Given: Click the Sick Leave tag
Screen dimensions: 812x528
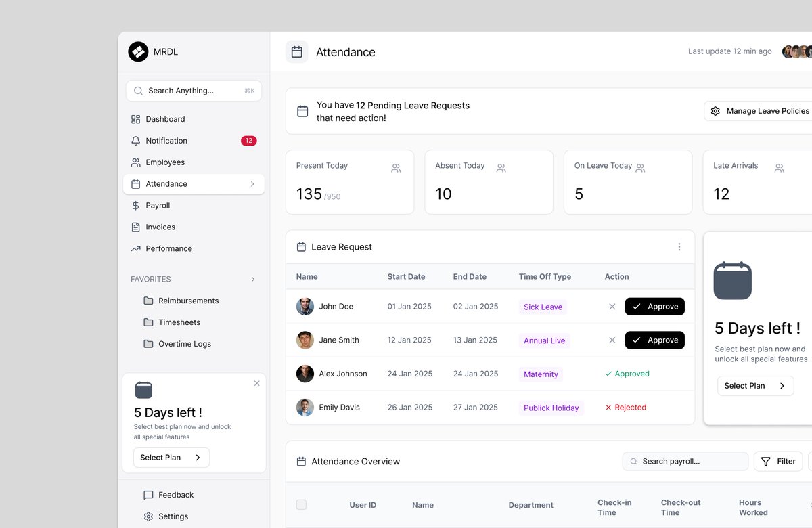Looking at the screenshot, I should tap(543, 307).
